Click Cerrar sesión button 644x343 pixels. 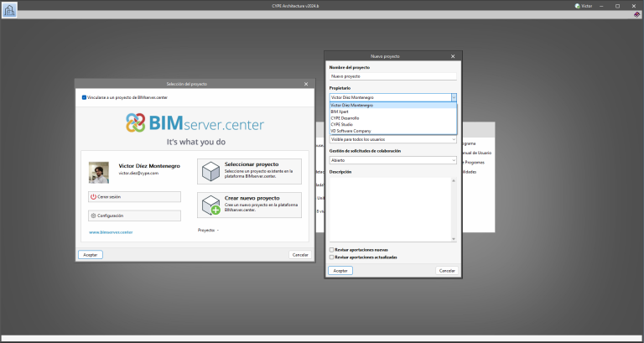point(134,197)
